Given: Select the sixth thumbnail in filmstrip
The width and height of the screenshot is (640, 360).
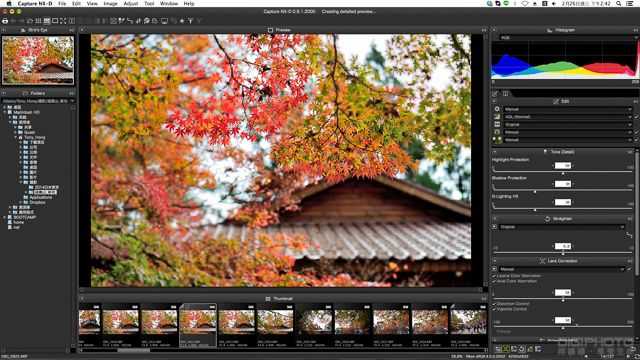Looking at the screenshot, I should tap(275, 322).
